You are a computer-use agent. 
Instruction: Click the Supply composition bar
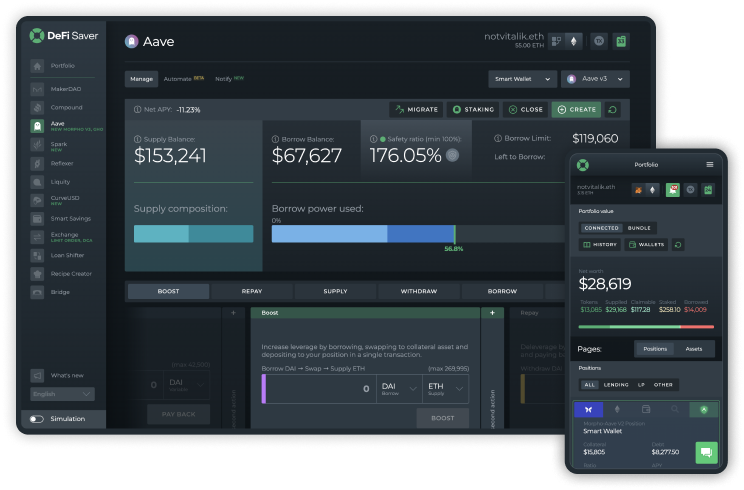pyautogui.click(x=194, y=234)
